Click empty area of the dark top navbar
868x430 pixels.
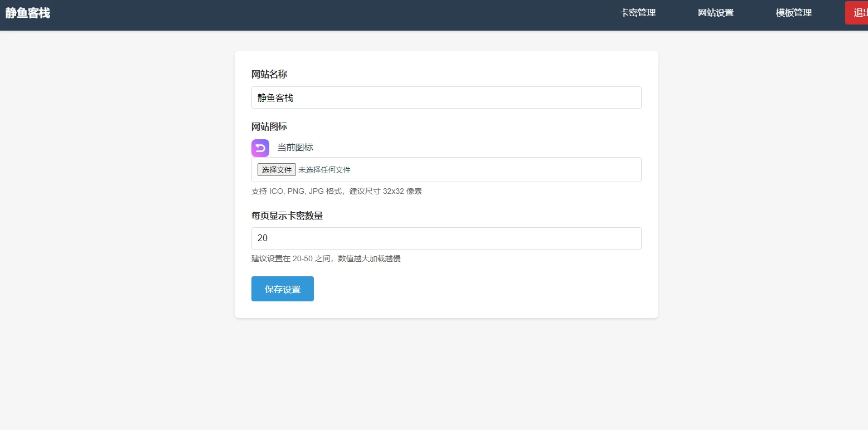click(334, 15)
